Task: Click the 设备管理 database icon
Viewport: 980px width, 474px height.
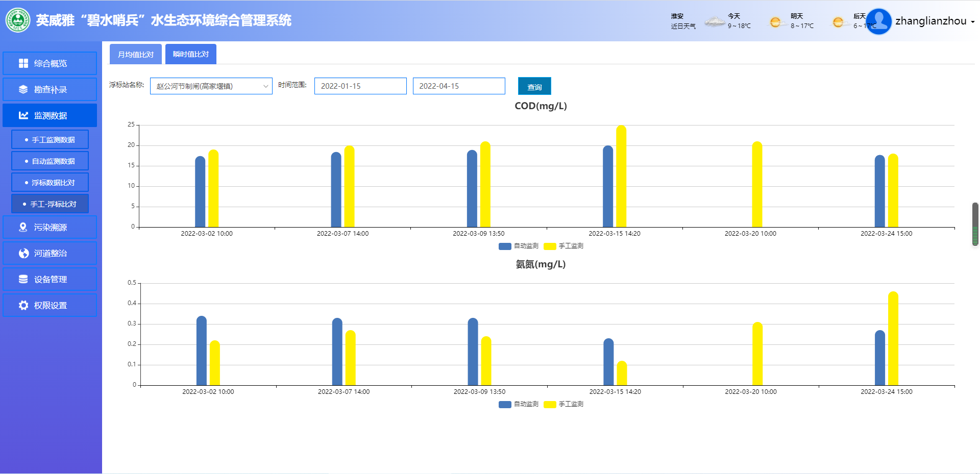Action: (x=23, y=279)
